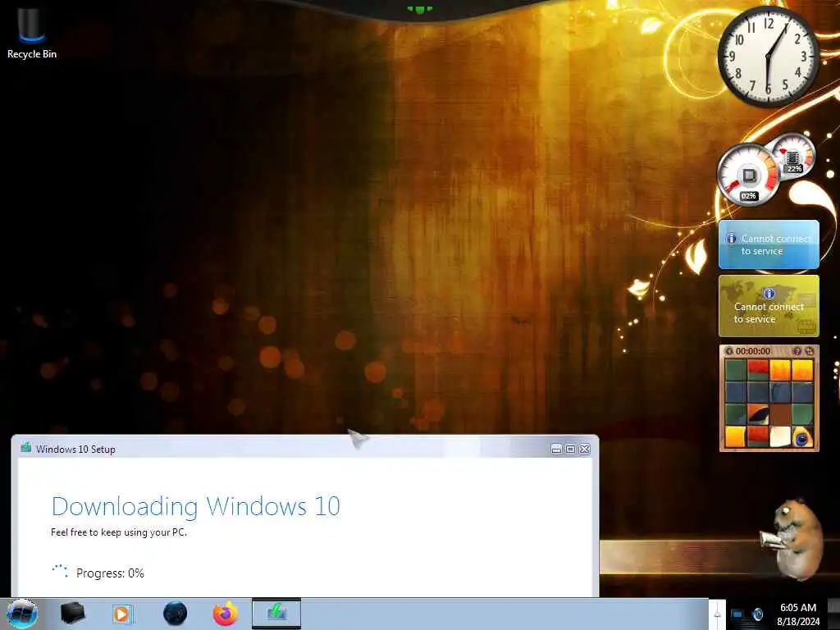This screenshot has width=840, height=630.
Task: Click the puzzle tile showing the black beak
Action: pos(758,414)
